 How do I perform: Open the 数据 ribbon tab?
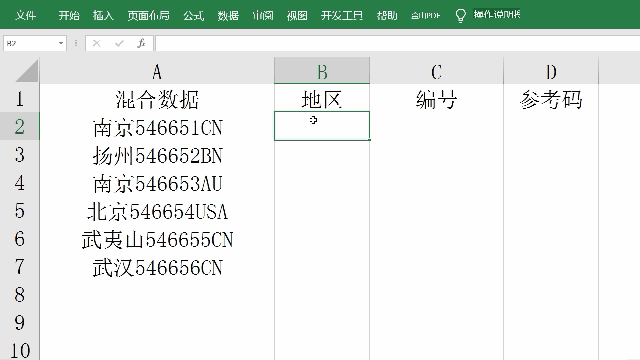coord(228,16)
